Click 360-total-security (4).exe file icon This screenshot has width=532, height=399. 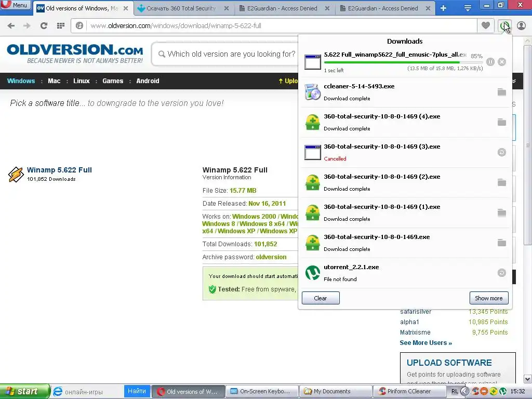click(x=312, y=122)
